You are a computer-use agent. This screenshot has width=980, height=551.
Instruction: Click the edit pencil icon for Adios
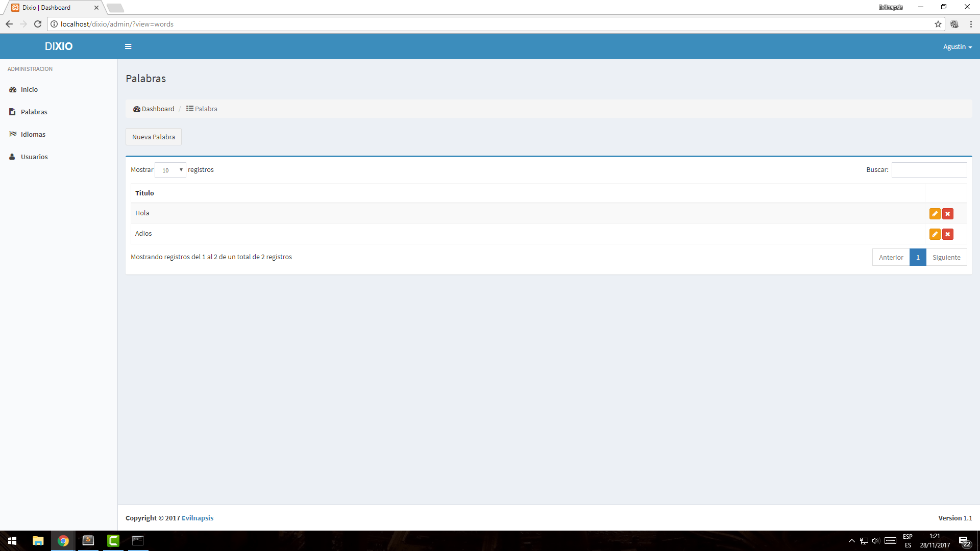[935, 234]
